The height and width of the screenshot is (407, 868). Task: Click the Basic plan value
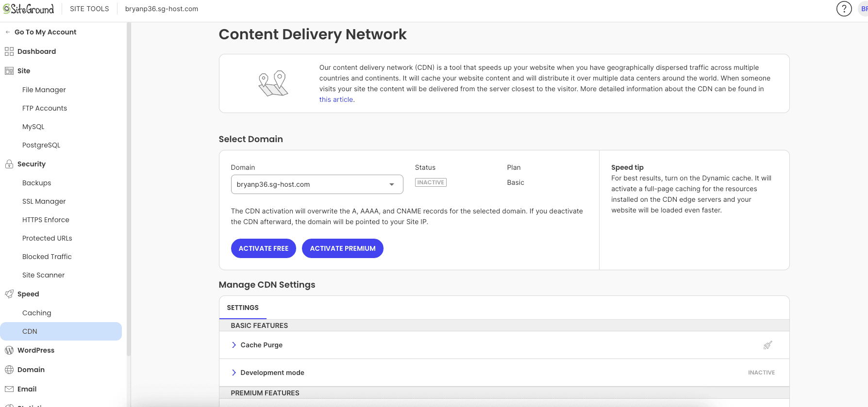(516, 182)
